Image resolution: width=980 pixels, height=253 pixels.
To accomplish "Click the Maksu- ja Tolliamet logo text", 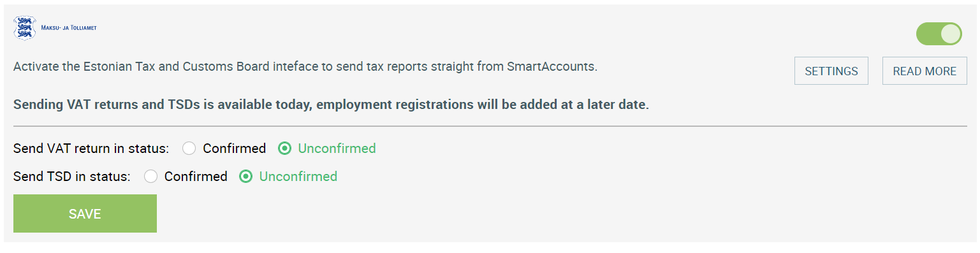I will [x=69, y=28].
